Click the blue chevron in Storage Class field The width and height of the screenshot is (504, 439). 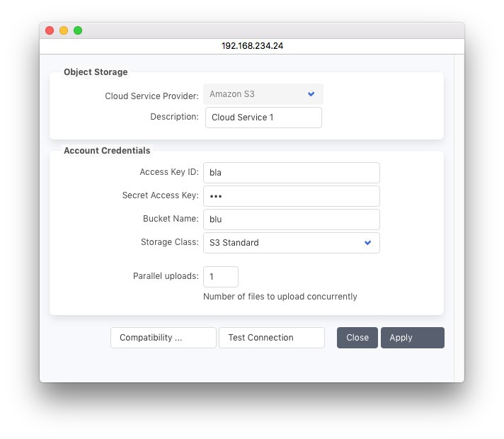[367, 243]
